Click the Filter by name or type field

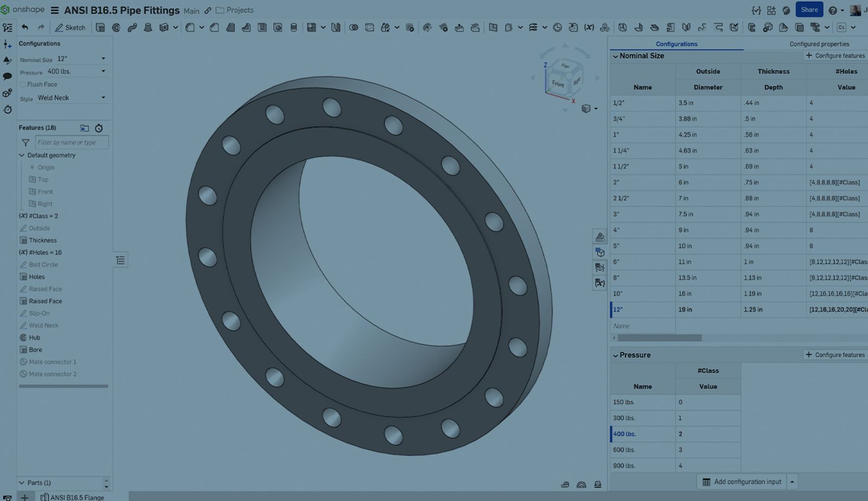click(72, 142)
